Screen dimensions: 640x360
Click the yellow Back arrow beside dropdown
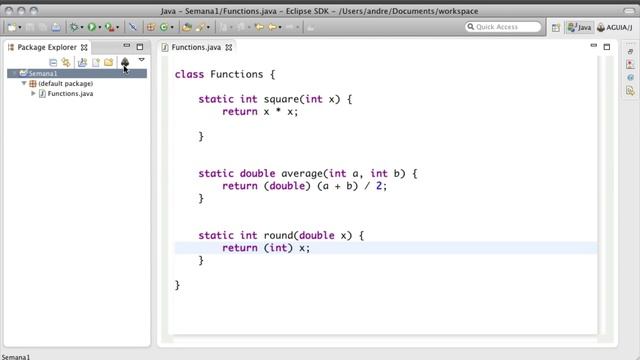[x=272, y=27]
